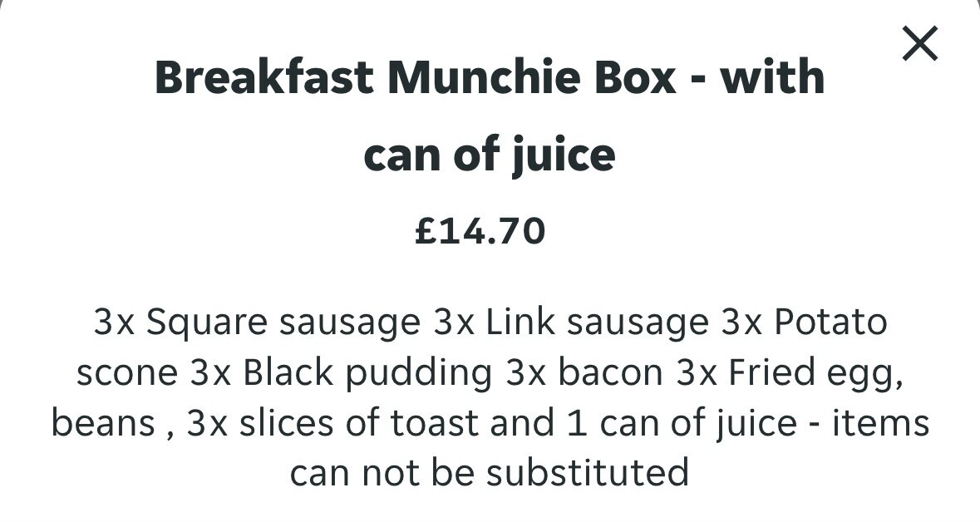Click the 'can not be substituted' line
The image size is (980, 522).
(x=490, y=473)
